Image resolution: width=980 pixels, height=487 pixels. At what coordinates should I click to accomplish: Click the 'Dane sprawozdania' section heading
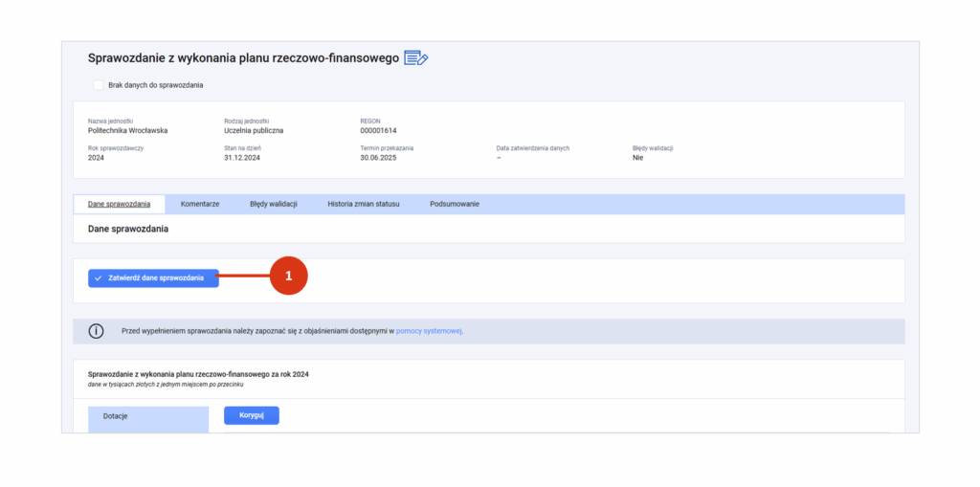tap(128, 230)
